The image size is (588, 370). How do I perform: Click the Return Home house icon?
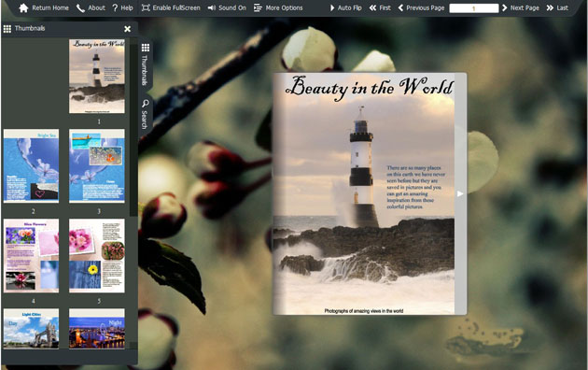pyautogui.click(x=23, y=7)
